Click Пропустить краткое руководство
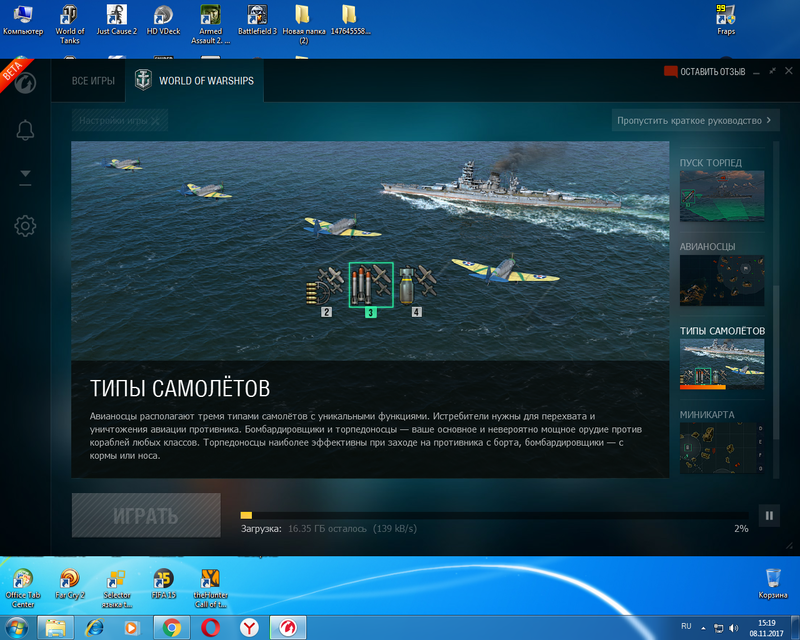800x640 pixels. pos(695,120)
